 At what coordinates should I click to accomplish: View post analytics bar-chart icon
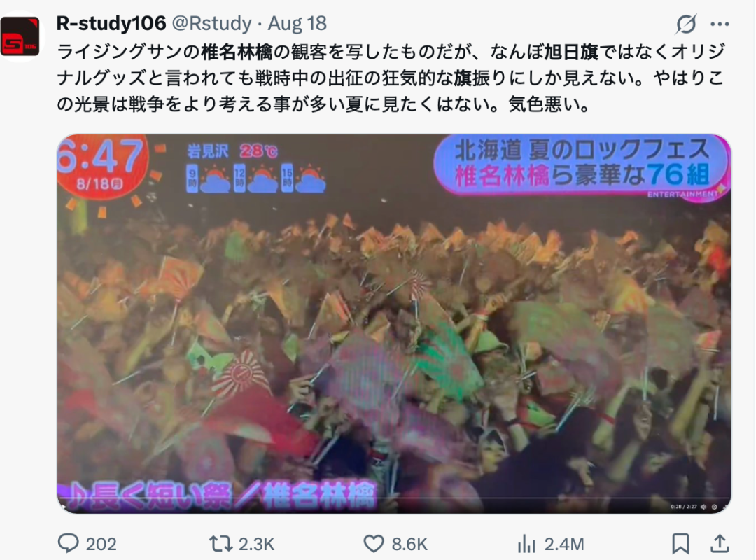(x=526, y=544)
